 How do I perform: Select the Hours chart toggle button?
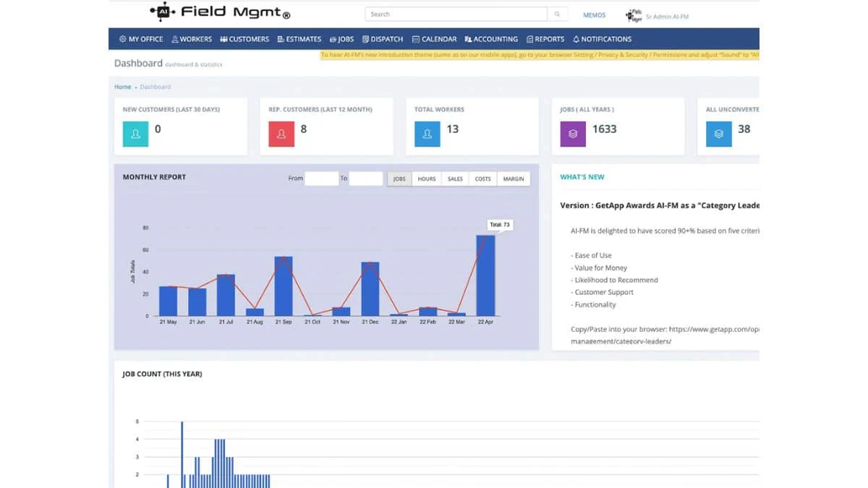pos(427,179)
